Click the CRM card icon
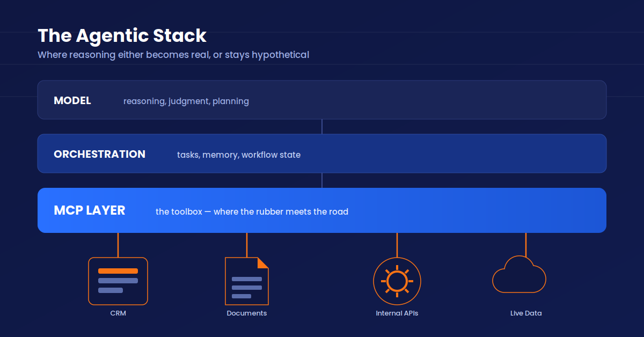644x337 pixels. click(118, 281)
